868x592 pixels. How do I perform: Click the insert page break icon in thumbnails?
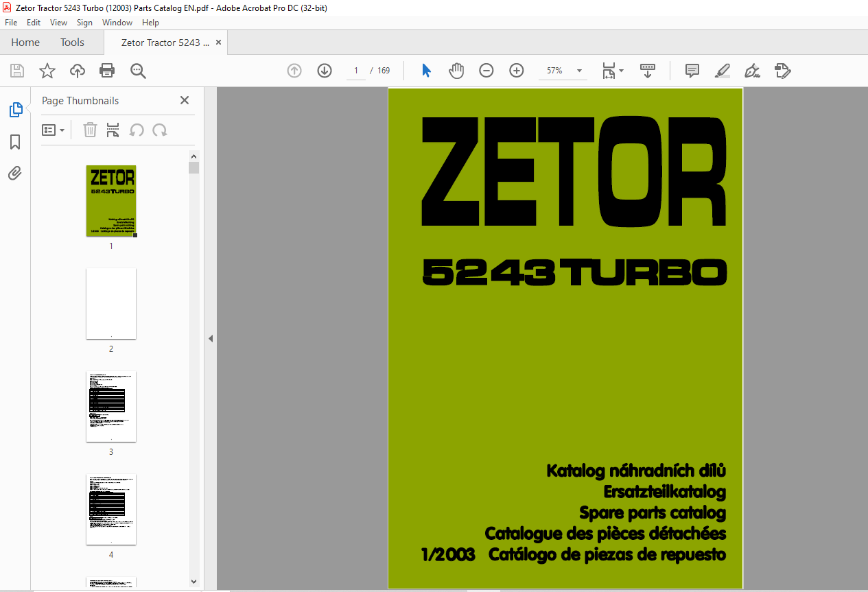point(113,130)
